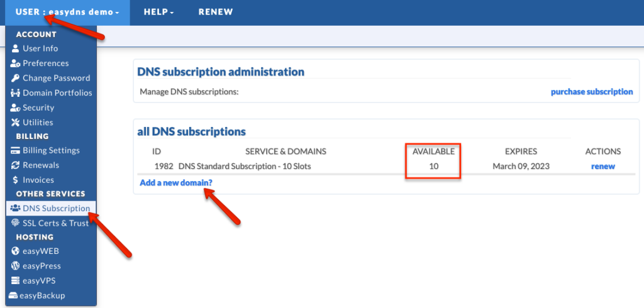Click the Renewals refresh arrows icon
Viewport: 644px width, 308px height.
point(15,165)
